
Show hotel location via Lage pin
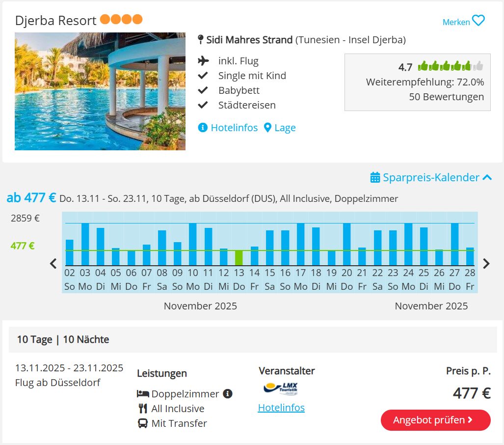[x=267, y=128]
